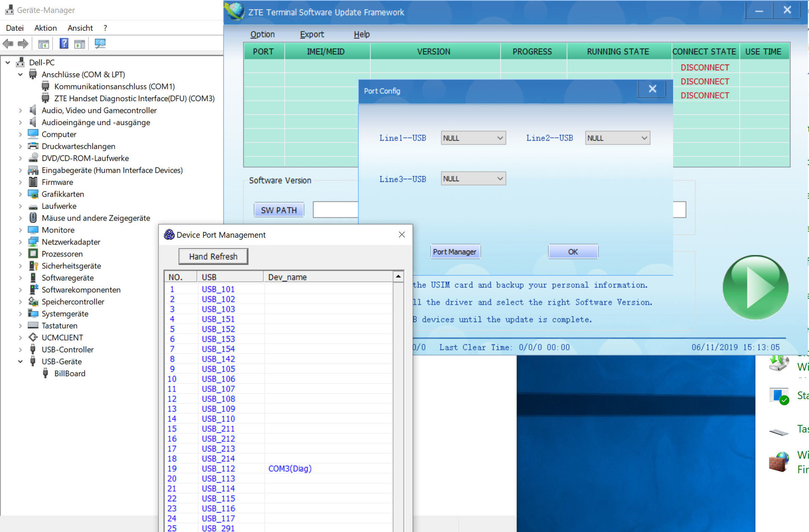Viewport: 809px width, 532px height.
Task: Click the IMEI/MEID column header
Action: click(327, 51)
